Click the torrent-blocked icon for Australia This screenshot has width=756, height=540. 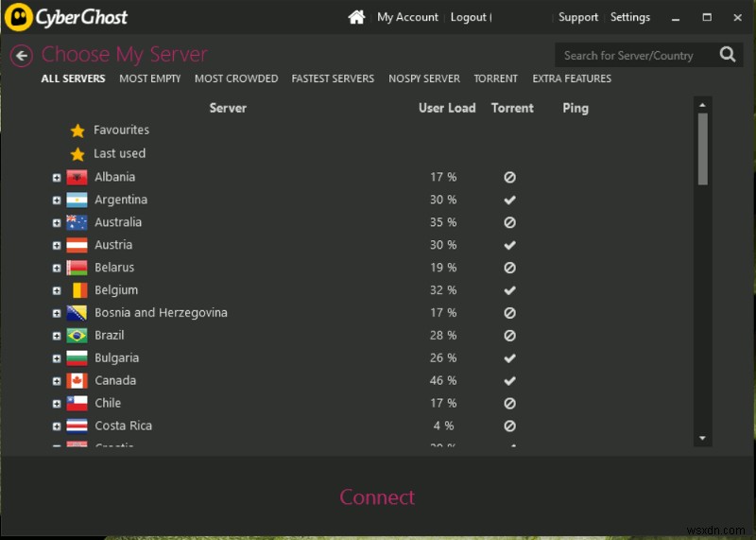point(509,222)
